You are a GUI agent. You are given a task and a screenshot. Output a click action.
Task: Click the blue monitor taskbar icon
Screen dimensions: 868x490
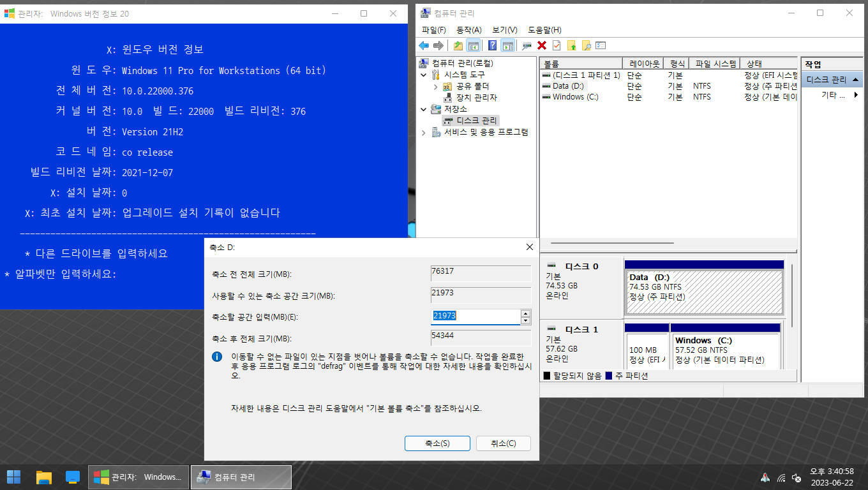[x=73, y=477]
